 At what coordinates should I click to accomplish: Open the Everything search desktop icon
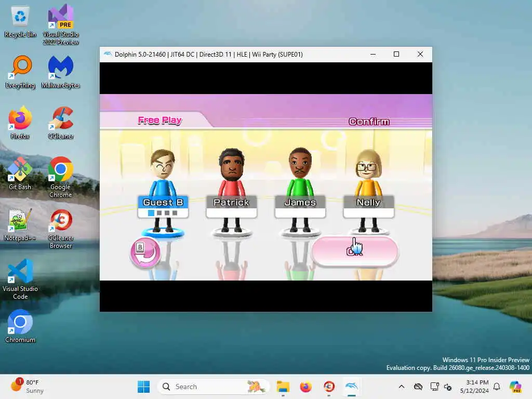[x=20, y=72]
